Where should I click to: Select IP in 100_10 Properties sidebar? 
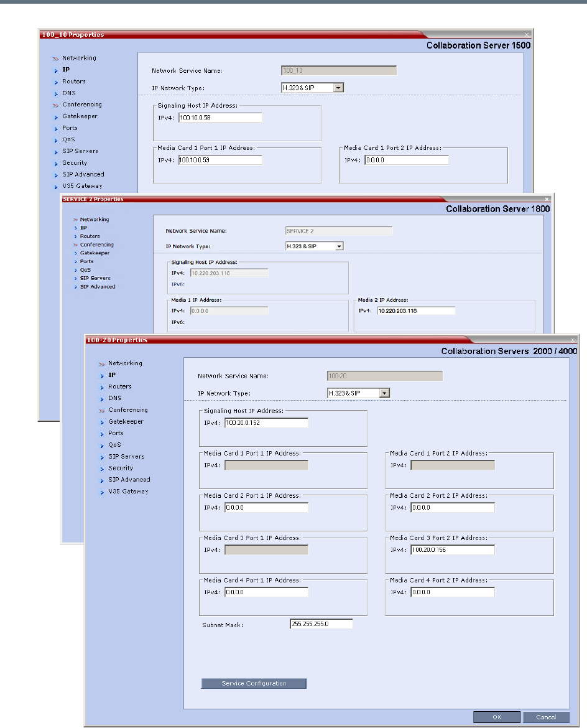coord(66,70)
